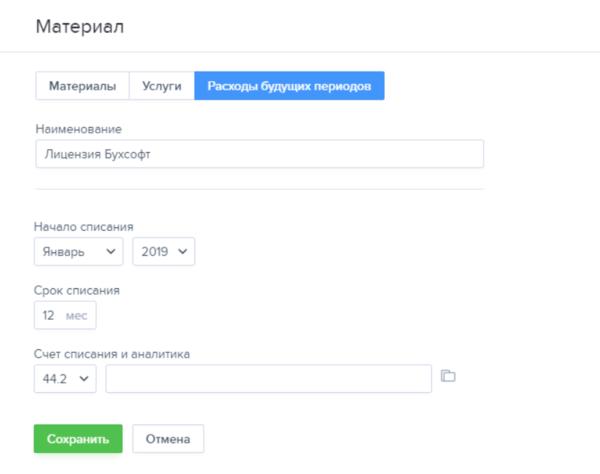Screen dimensions: 600x474
Task: Open the 44.2 account dropdown
Action: (x=65, y=379)
